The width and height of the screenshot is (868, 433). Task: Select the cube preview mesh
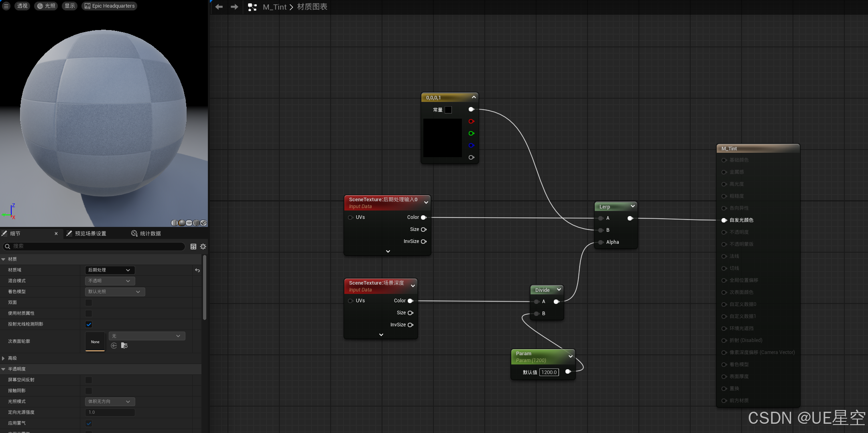[x=196, y=223]
